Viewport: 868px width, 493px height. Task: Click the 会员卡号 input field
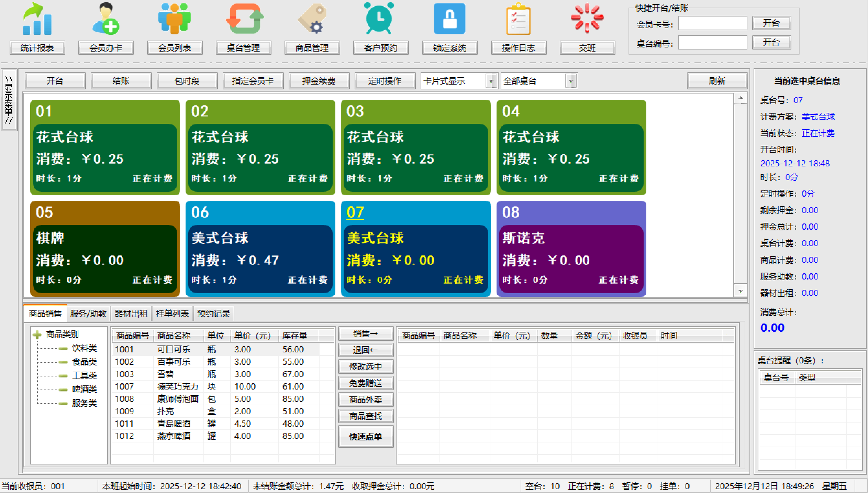click(x=712, y=24)
